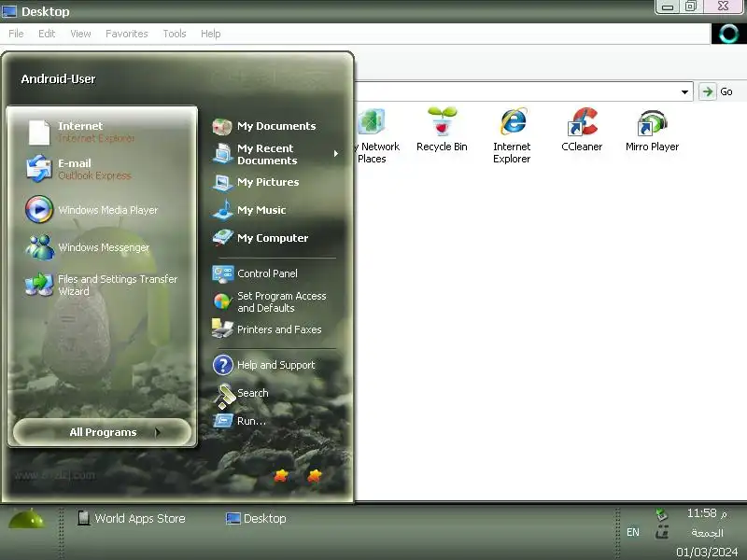
Task: Click the taskbar clock showing 11:58
Action: (707, 513)
